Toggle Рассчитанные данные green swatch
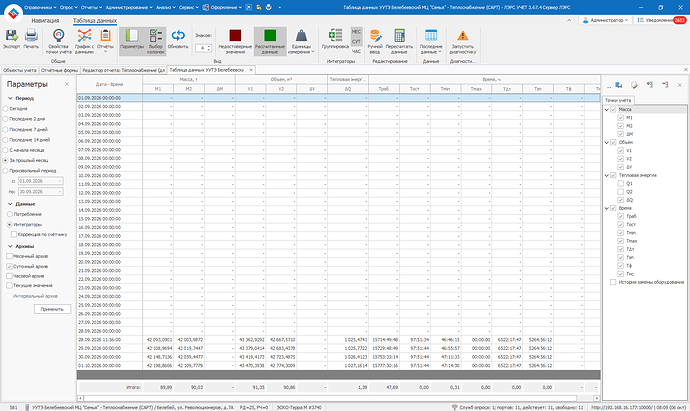This screenshot has height=411, width=690. [270, 36]
